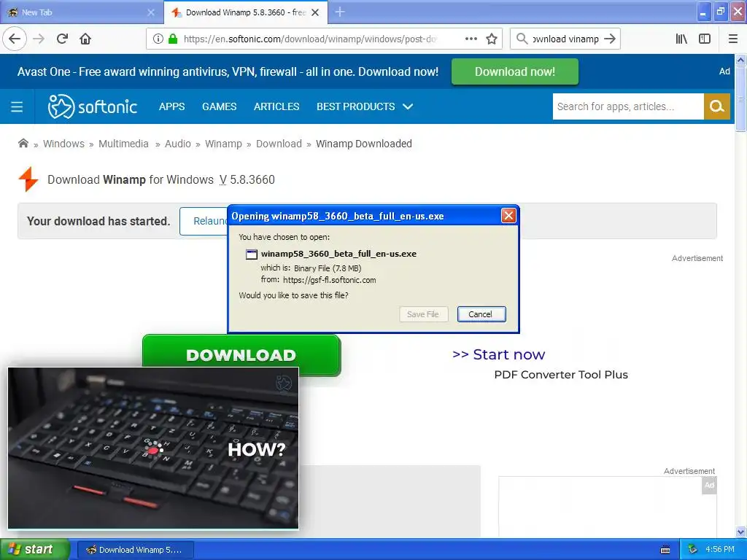Viewport: 747px width, 560px height.
Task: Click scrollbar up arrow
Action: tap(740, 60)
